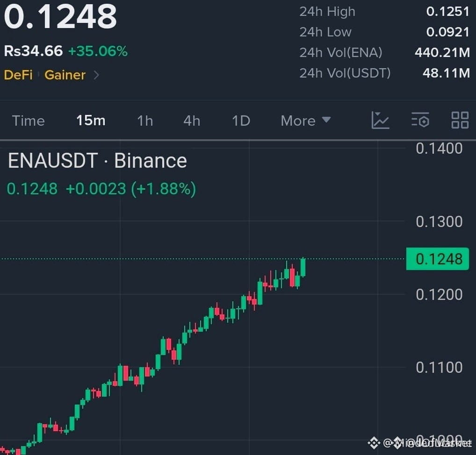
Task: Open the Gainer tag
Action: [65, 75]
